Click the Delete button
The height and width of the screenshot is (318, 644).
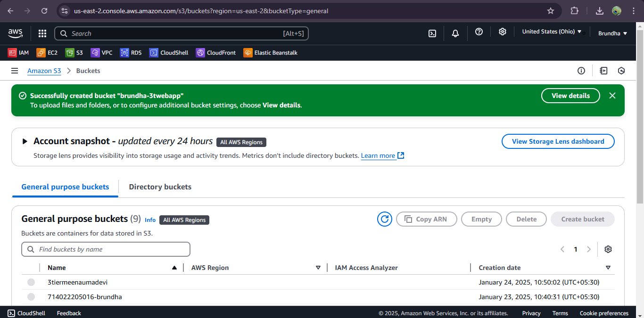click(526, 219)
